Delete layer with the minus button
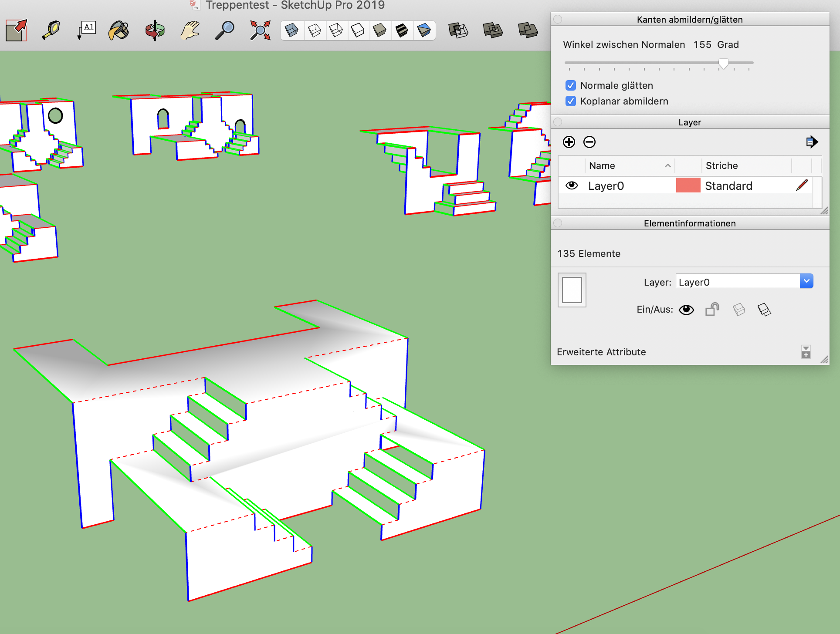This screenshot has width=840, height=634. [x=589, y=142]
